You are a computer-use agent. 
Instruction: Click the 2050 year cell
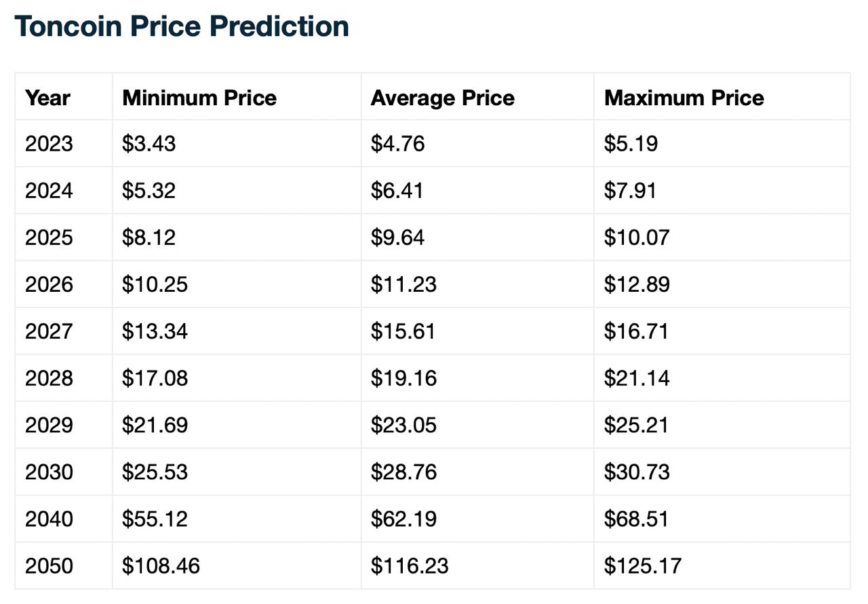tap(49, 565)
